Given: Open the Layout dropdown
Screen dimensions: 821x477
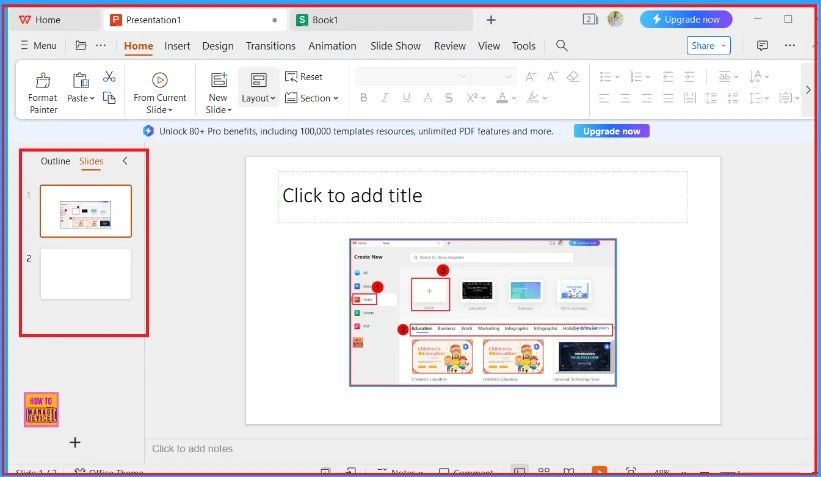Looking at the screenshot, I should click(258, 87).
